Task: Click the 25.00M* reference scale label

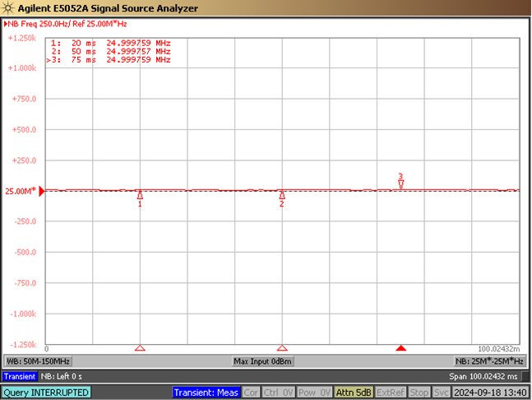Action: point(20,191)
